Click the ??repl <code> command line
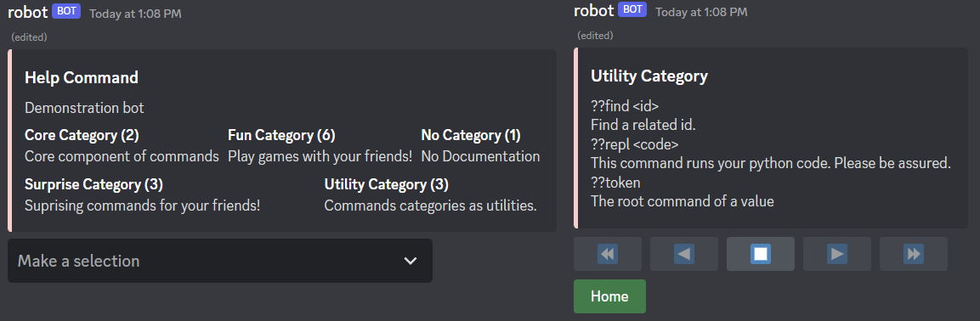980x321 pixels. (x=634, y=144)
